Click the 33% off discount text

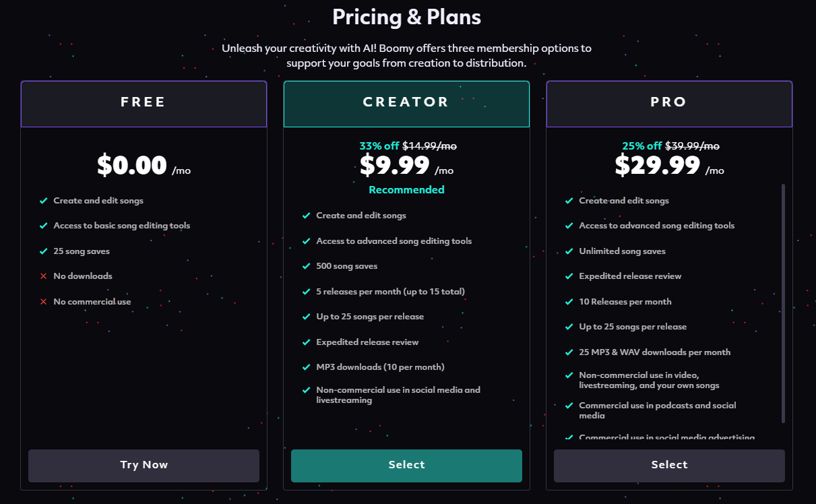(x=379, y=146)
